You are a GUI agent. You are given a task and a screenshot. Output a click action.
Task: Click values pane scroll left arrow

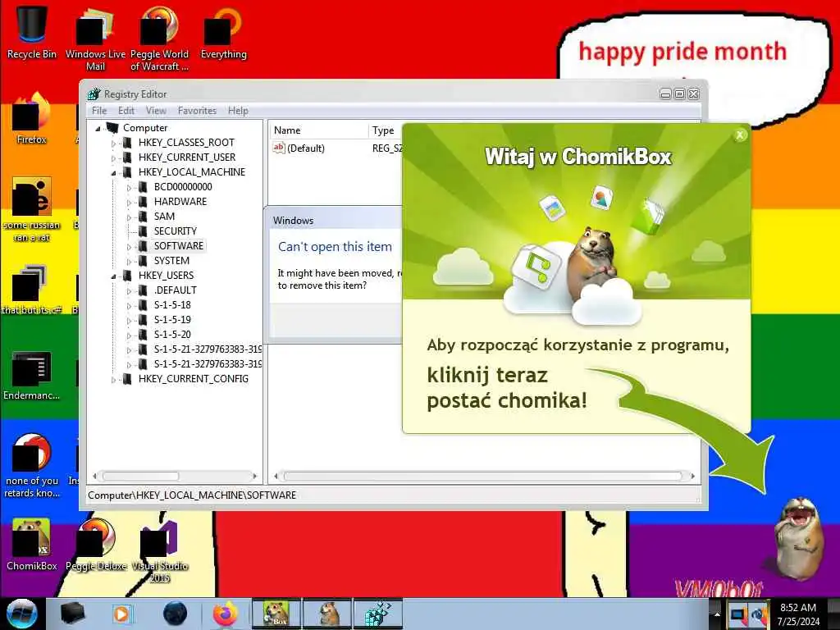click(276, 477)
